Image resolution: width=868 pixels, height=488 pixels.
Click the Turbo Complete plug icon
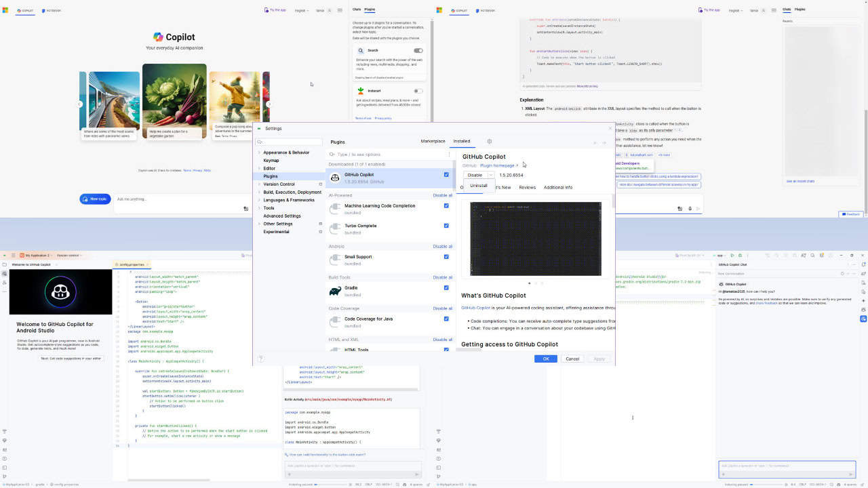(335, 229)
